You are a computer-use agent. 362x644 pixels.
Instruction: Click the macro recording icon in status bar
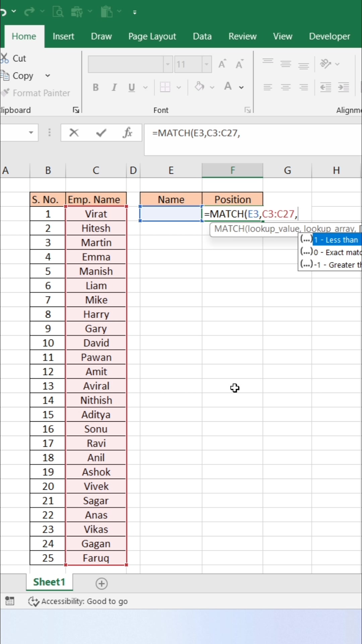[10, 601]
